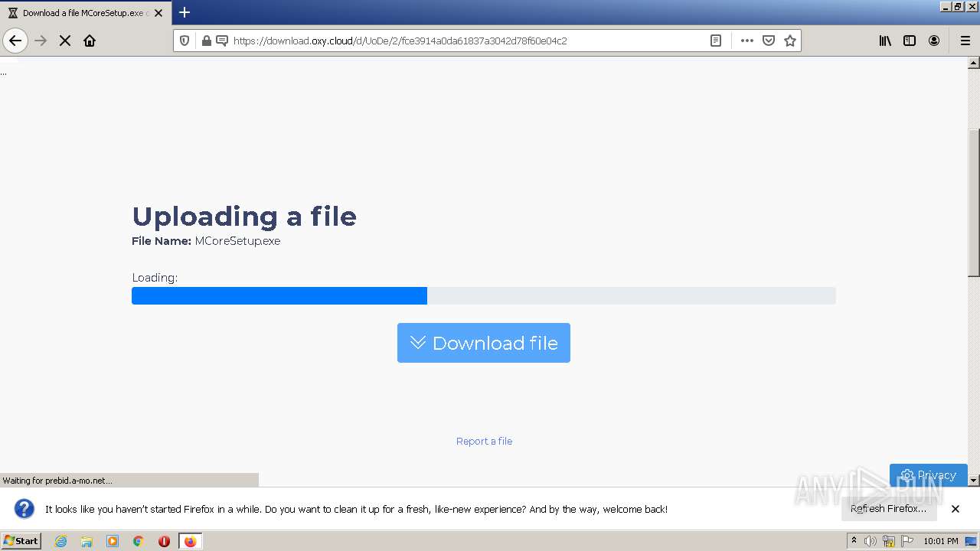The image size is (980, 551).
Task: Minimize the Firefox window
Action: click(946, 6)
